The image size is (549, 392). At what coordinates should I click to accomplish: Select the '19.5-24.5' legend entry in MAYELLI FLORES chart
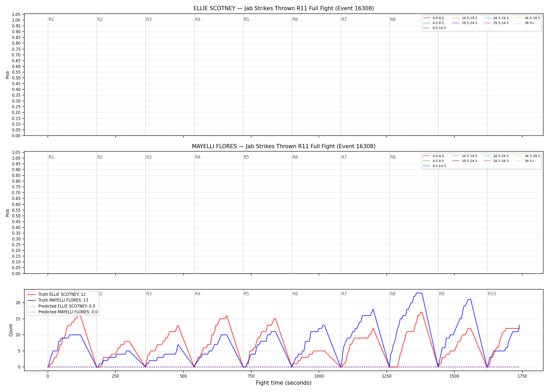point(465,161)
